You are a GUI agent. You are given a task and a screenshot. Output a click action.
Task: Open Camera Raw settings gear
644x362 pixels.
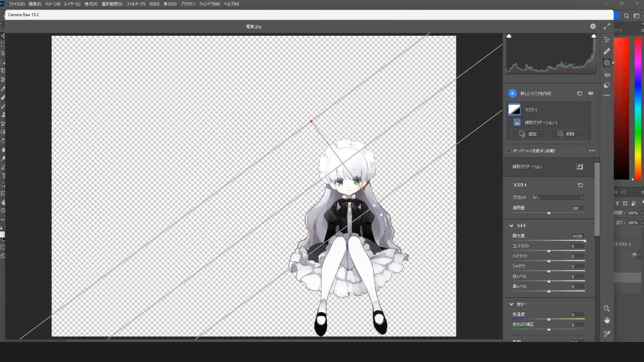tap(593, 26)
